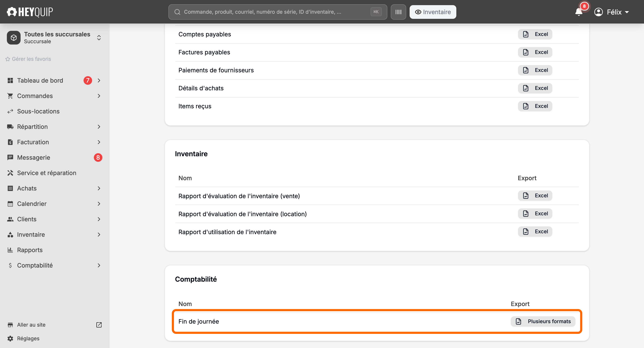Open the Aller au site external-link icon
644x348 pixels.
[x=99, y=324]
